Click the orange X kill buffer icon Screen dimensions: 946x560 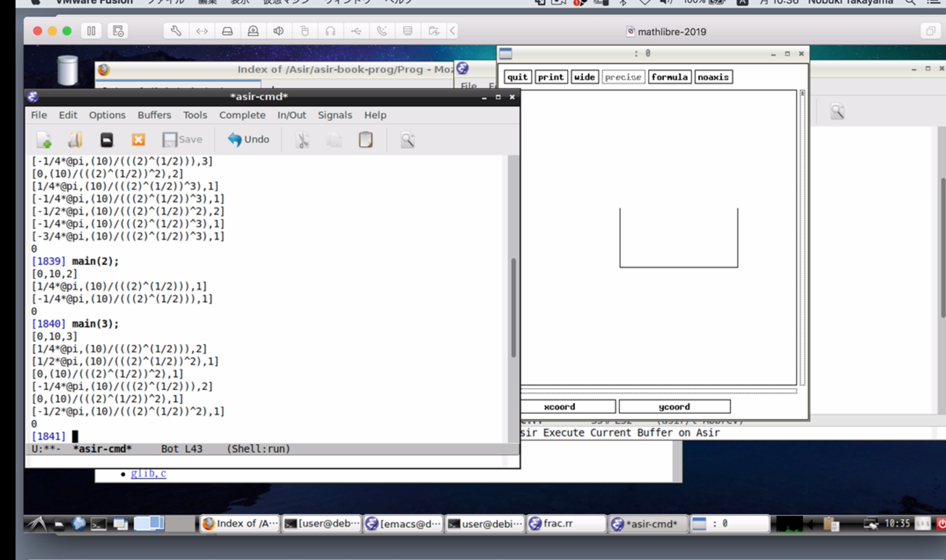138,140
